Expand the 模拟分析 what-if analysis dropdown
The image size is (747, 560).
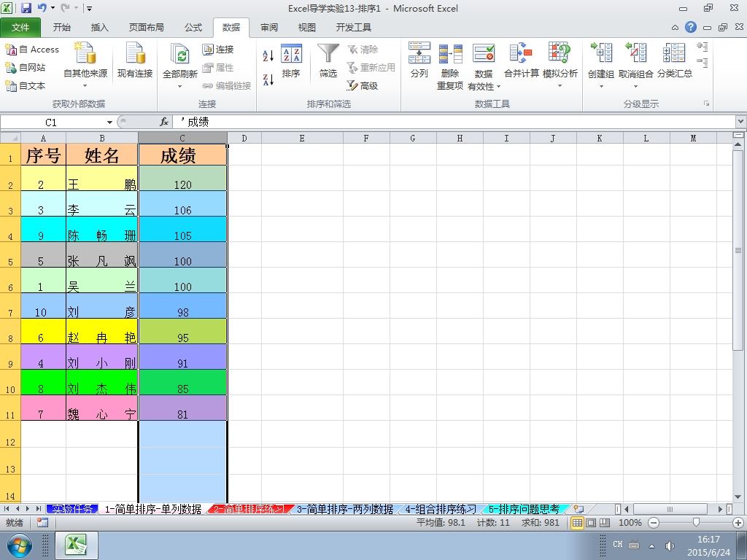point(560,86)
